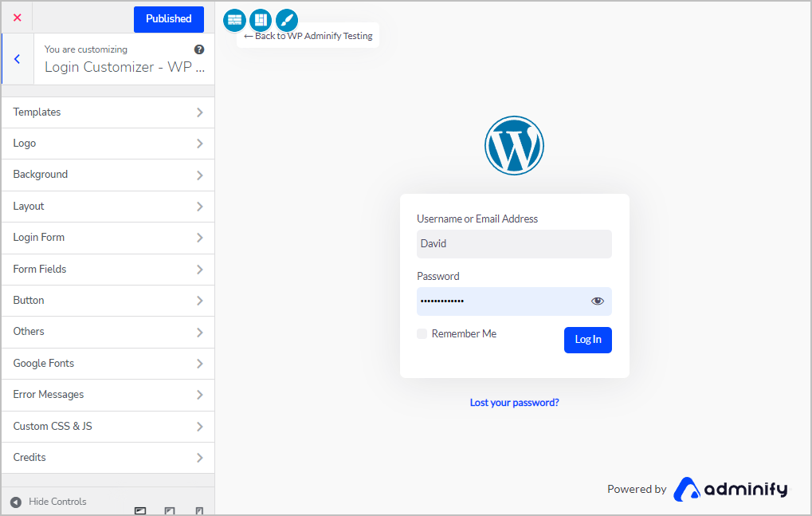Go back using the blue left chevron
812x516 pixels.
click(x=17, y=59)
